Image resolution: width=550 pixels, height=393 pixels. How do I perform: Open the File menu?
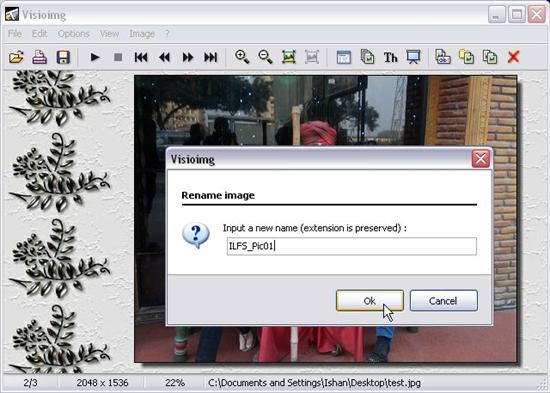(x=15, y=34)
